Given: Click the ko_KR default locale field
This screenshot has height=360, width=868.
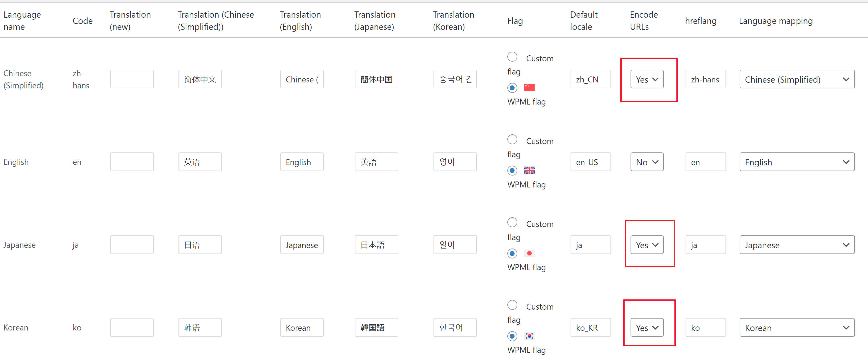Looking at the screenshot, I should pyautogui.click(x=590, y=328).
